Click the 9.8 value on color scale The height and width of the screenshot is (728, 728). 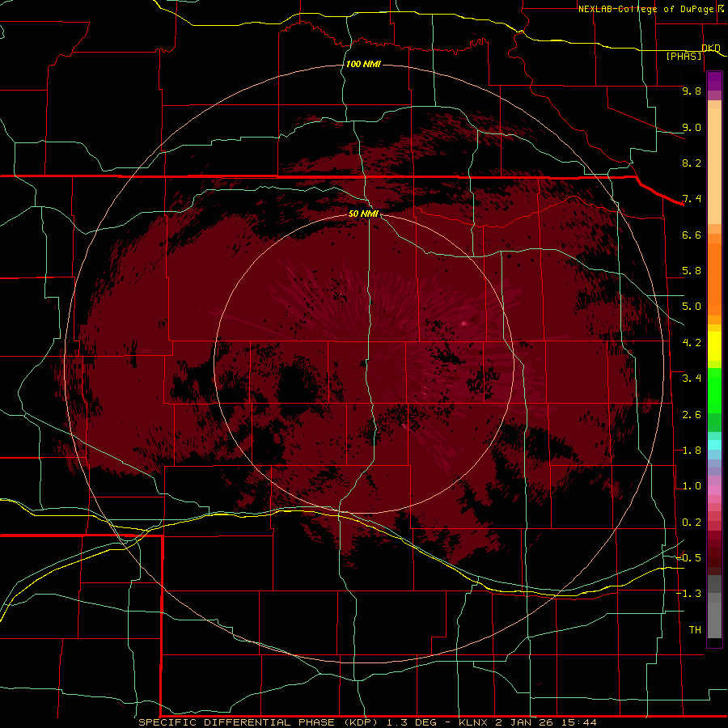(692, 91)
